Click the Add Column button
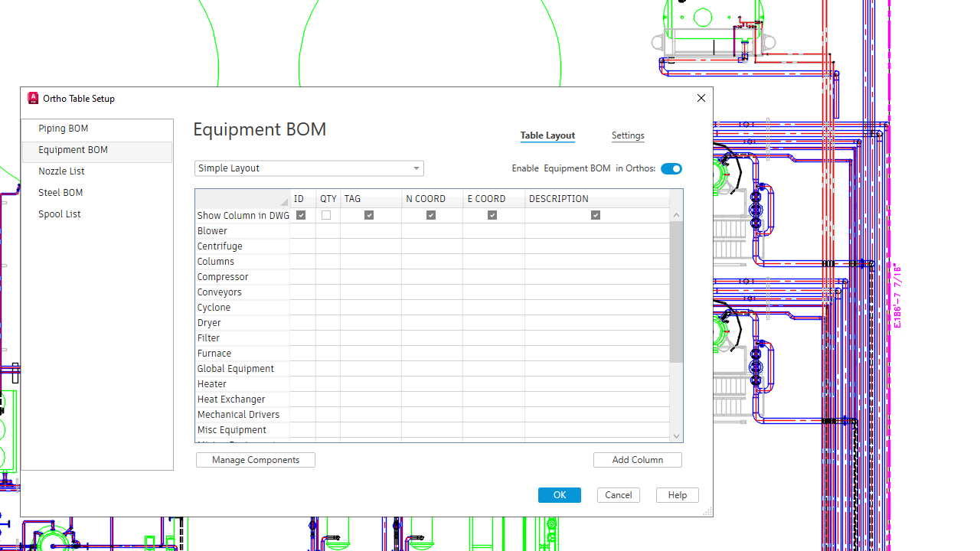This screenshot has height=551, width=980. click(x=637, y=459)
